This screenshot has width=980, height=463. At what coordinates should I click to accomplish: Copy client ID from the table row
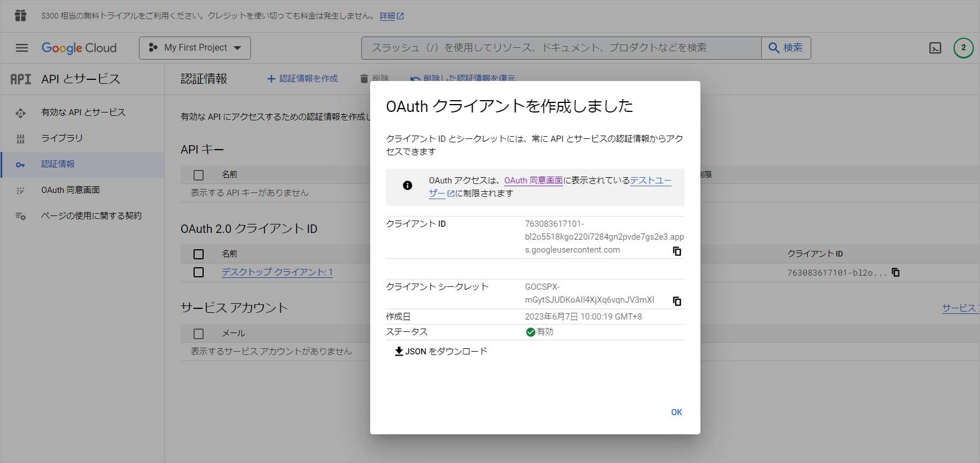[x=896, y=272]
